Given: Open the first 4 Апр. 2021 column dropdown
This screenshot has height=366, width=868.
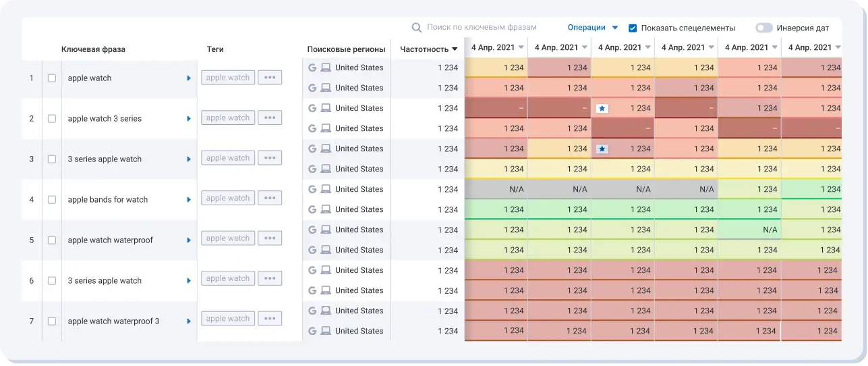Looking at the screenshot, I should (x=521, y=48).
